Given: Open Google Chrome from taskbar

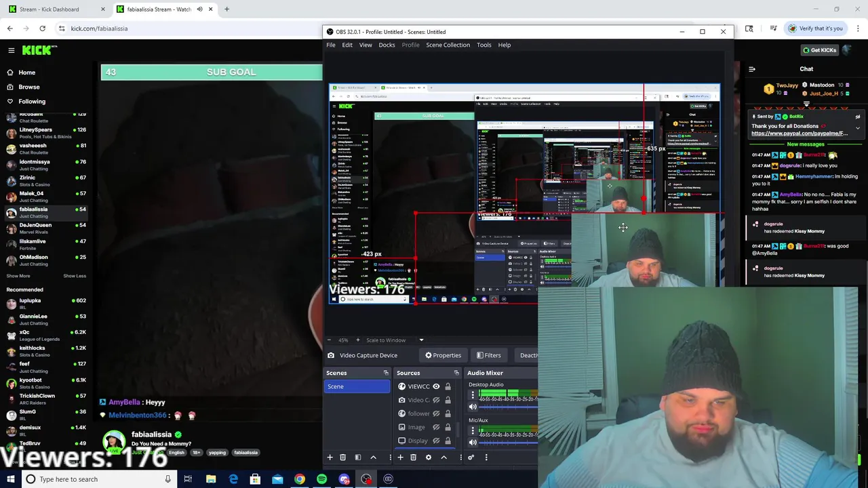Looking at the screenshot, I should click(299, 479).
